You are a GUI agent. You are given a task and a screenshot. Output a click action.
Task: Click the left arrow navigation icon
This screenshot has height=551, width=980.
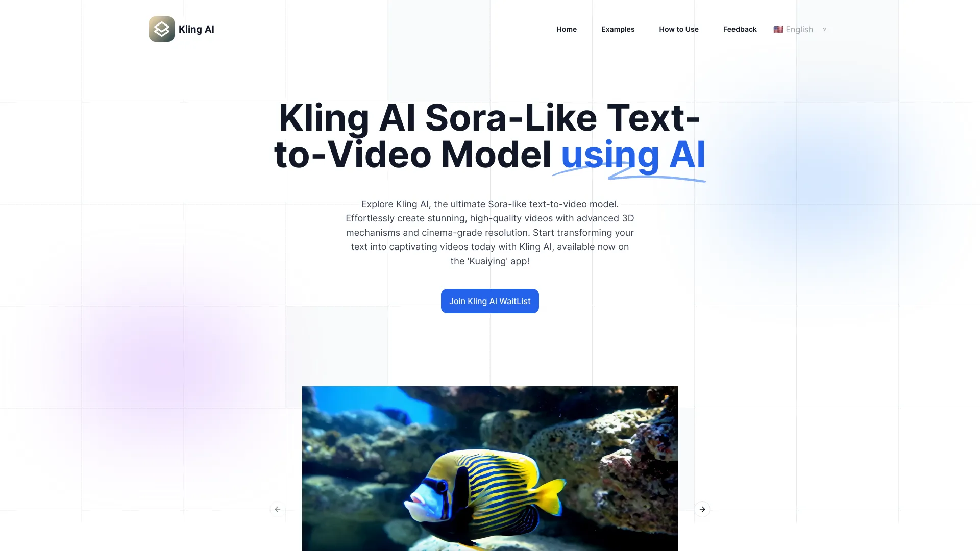point(277,509)
